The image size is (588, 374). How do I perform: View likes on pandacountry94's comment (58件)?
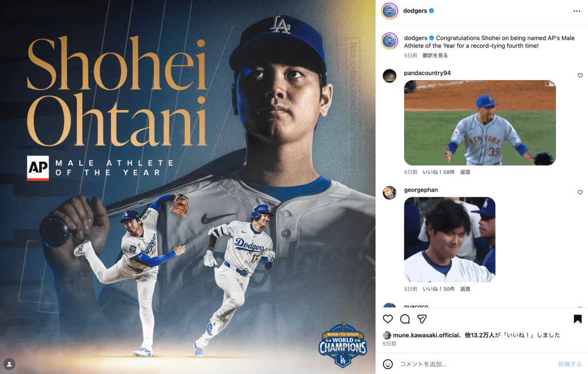point(439,172)
